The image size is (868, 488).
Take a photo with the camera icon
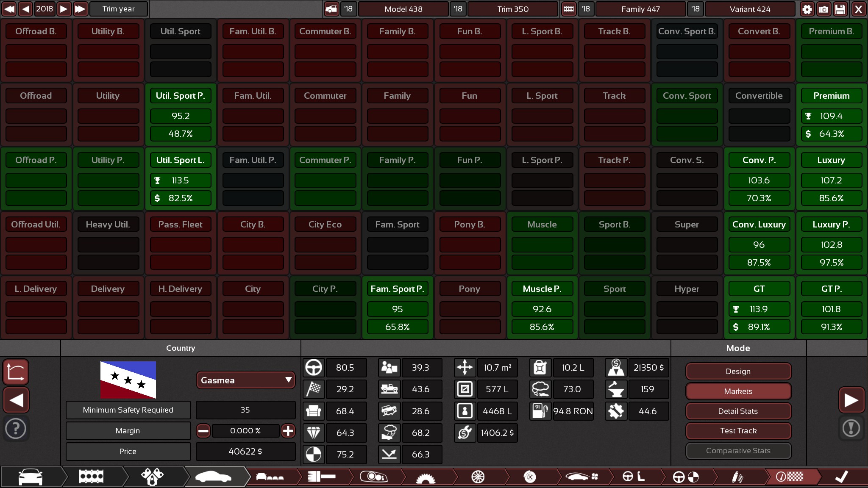tap(823, 9)
